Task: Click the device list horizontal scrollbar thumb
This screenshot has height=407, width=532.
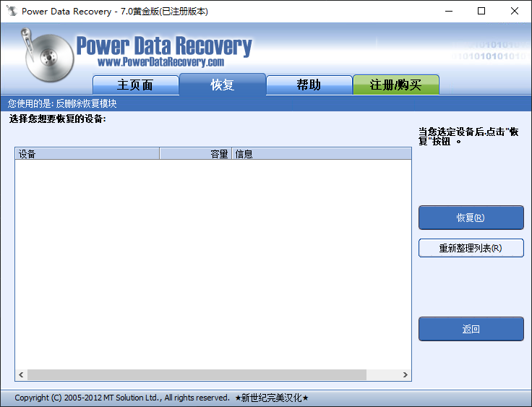Action: pyautogui.click(x=197, y=375)
